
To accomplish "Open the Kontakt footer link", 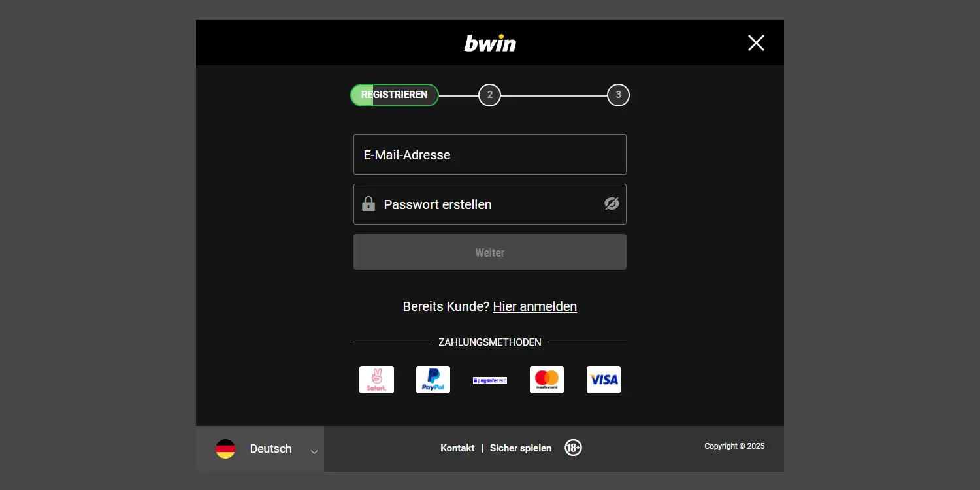I will pyautogui.click(x=457, y=448).
